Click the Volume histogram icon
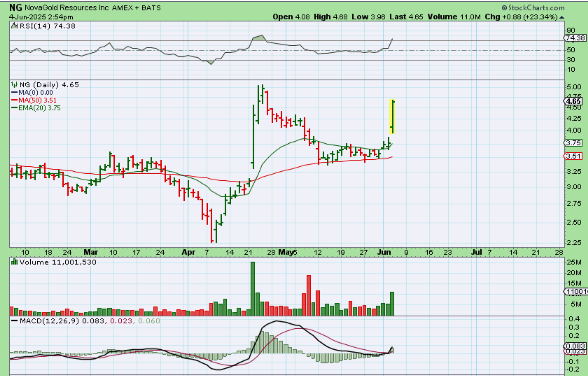Screen dimensions: 588x376 [14, 262]
